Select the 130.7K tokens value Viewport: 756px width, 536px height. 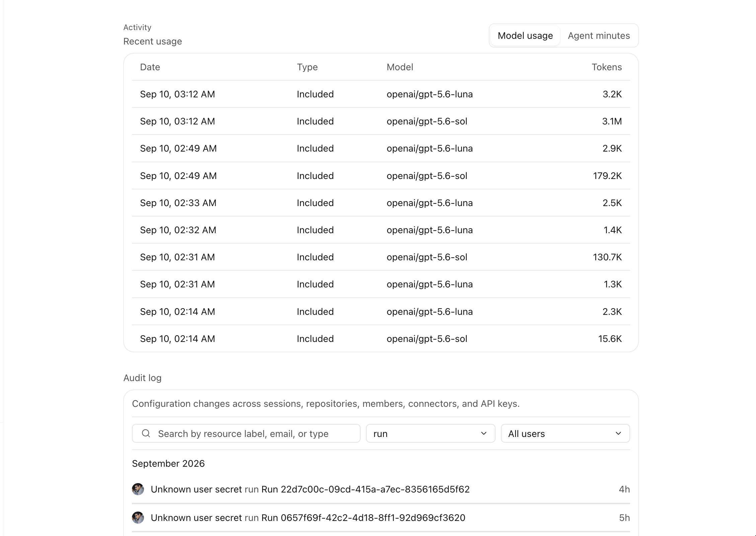607,257
